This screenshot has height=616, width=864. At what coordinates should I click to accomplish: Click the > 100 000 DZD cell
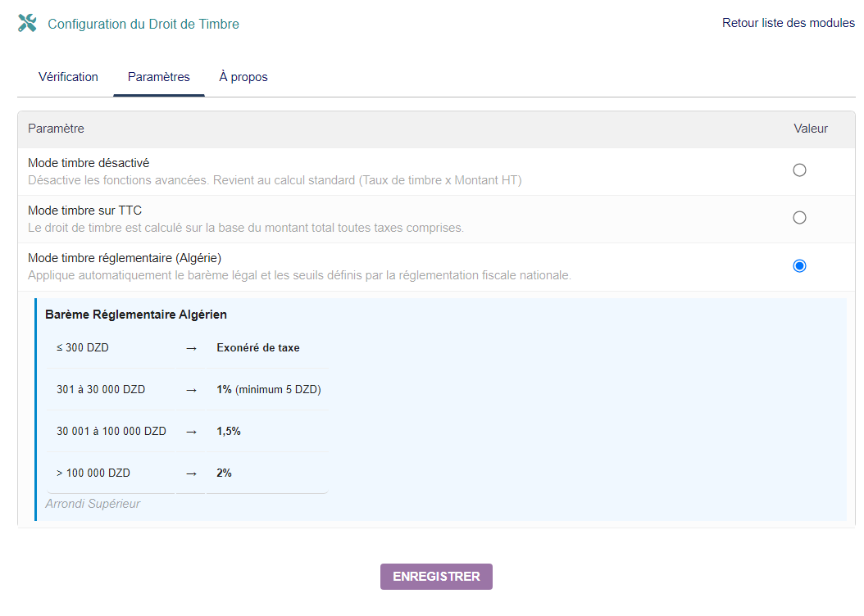pos(93,473)
